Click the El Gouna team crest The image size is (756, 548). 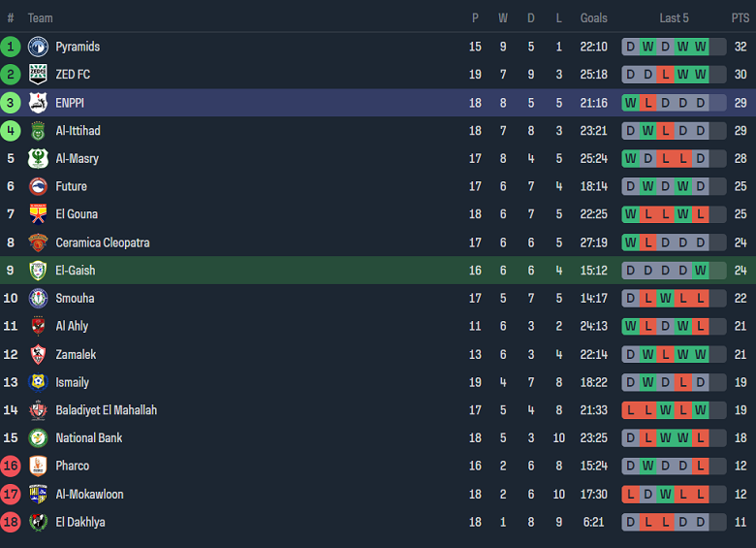pos(38,214)
